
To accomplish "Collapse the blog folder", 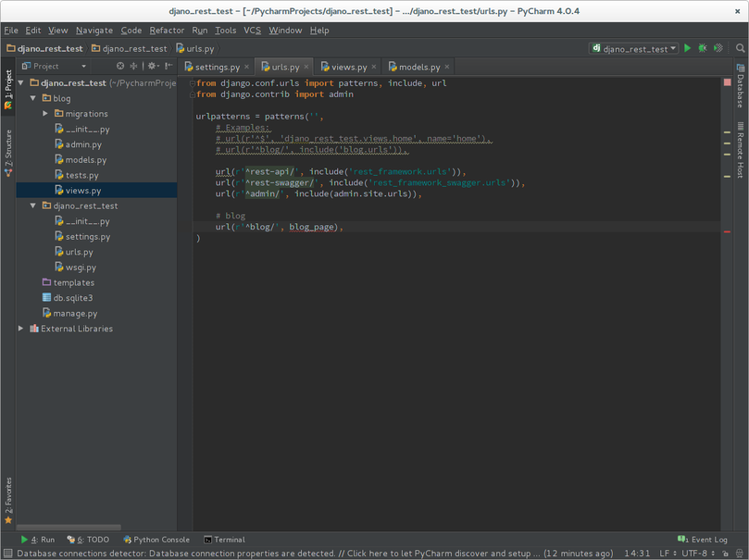I will click(x=33, y=98).
